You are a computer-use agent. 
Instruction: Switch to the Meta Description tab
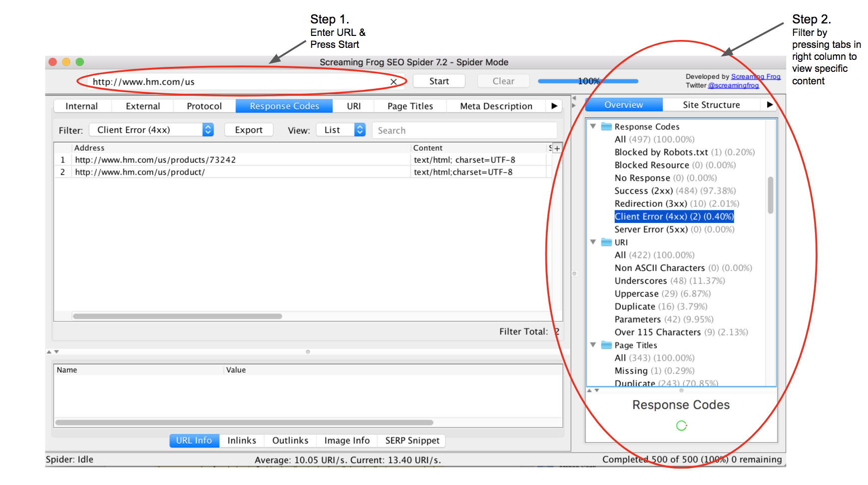[x=496, y=106]
